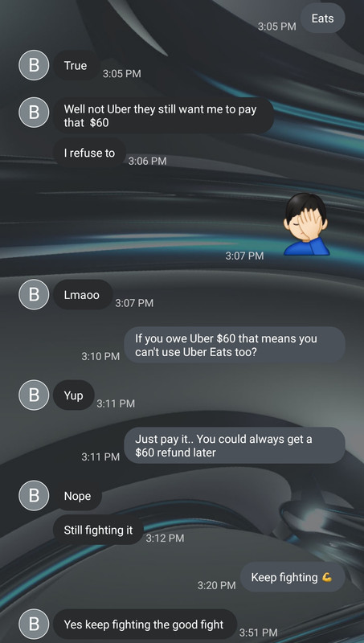Select the 'Just pay it' refund message
The width and height of the screenshot is (364, 643).
(235, 445)
